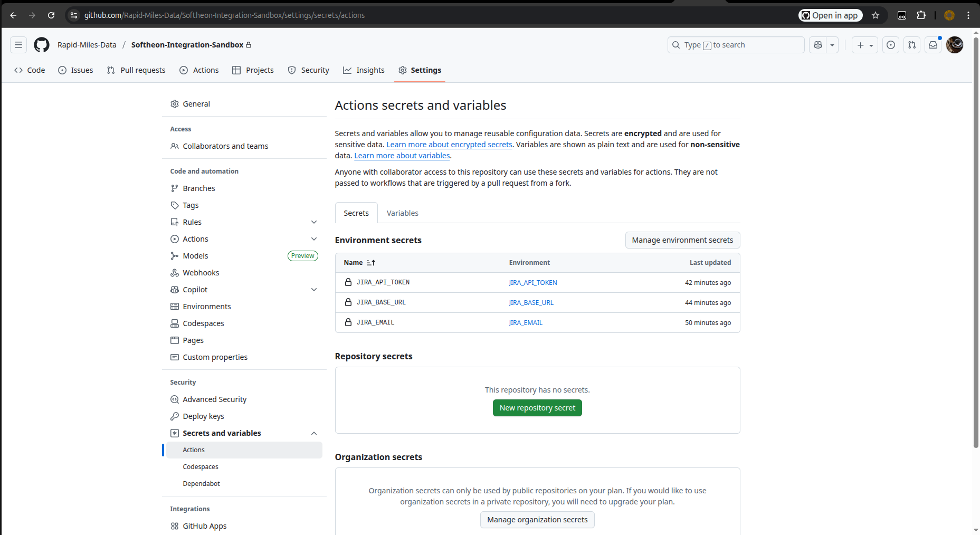
Task: Open Branches settings
Action: pos(244,188)
